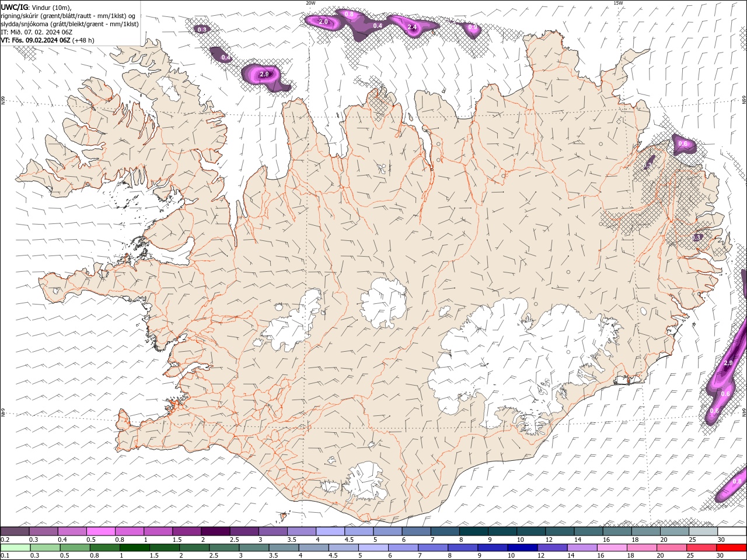The height and width of the screenshot is (560, 747).
Task: Select the bright red swatch after 30 in rain legend
Action: pyautogui.click(x=731, y=548)
